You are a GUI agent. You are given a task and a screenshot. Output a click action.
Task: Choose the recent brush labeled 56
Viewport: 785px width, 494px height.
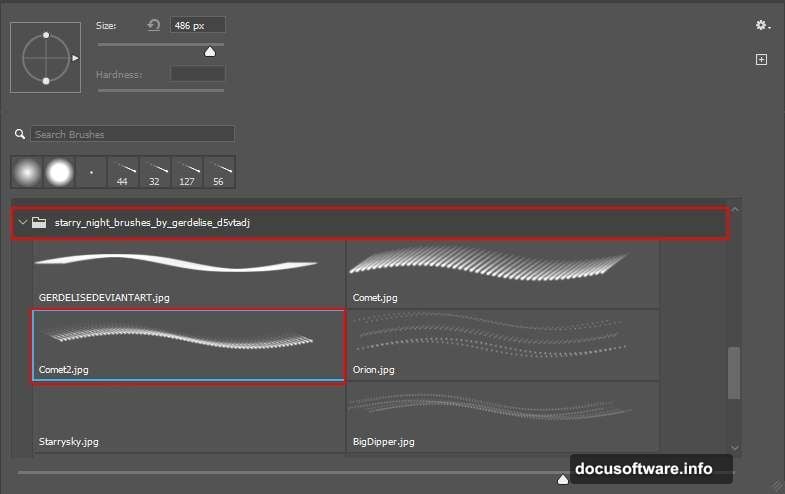pos(219,173)
